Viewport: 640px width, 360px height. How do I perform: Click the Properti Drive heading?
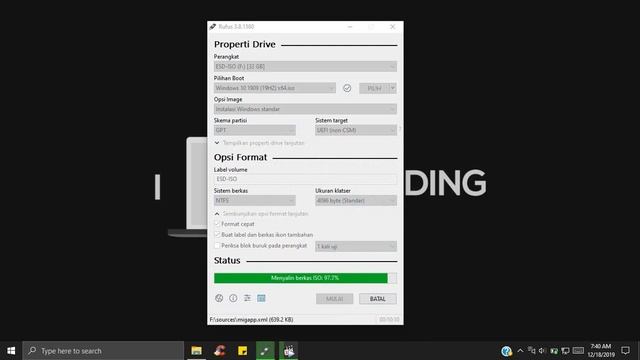244,44
